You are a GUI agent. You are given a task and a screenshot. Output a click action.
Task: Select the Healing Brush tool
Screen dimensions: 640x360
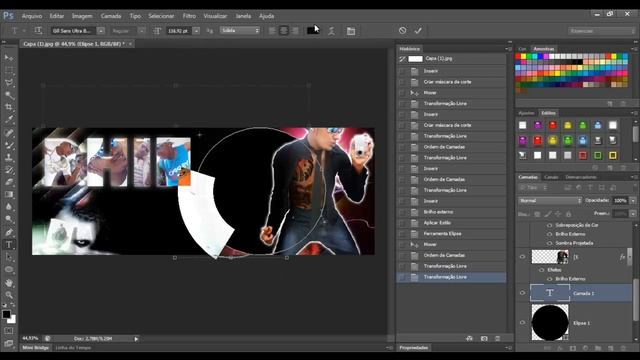pos(9,133)
